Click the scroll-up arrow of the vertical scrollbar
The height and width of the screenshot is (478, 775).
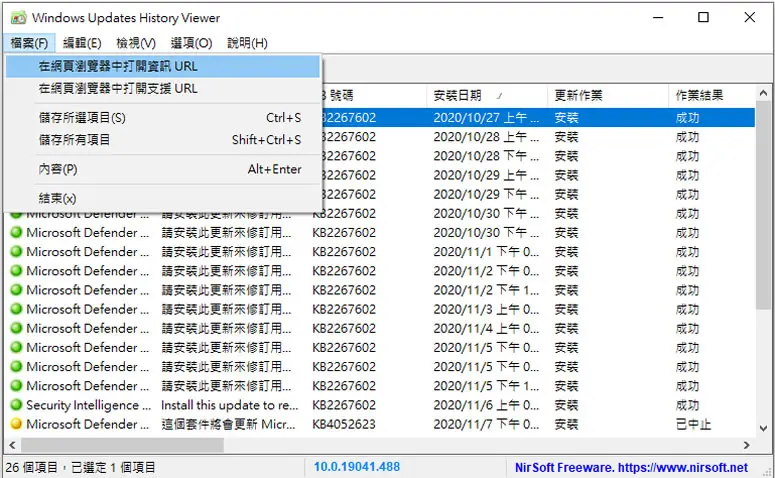click(763, 93)
